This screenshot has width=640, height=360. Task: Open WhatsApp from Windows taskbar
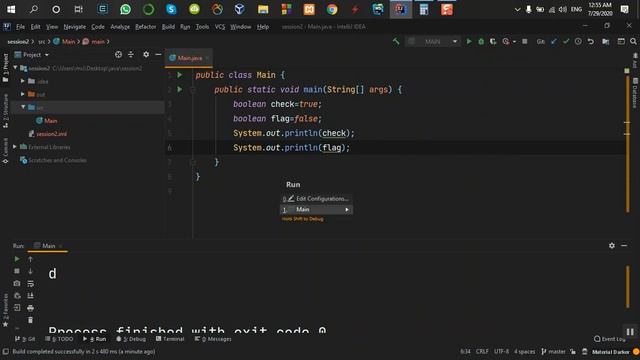(x=125, y=9)
